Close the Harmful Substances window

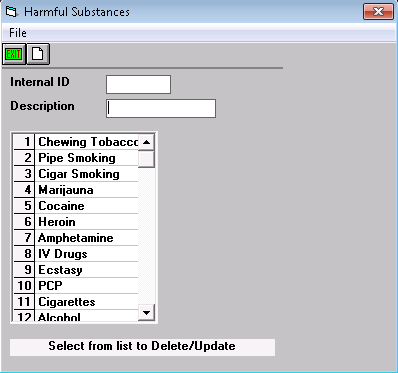(x=378, y=12)
